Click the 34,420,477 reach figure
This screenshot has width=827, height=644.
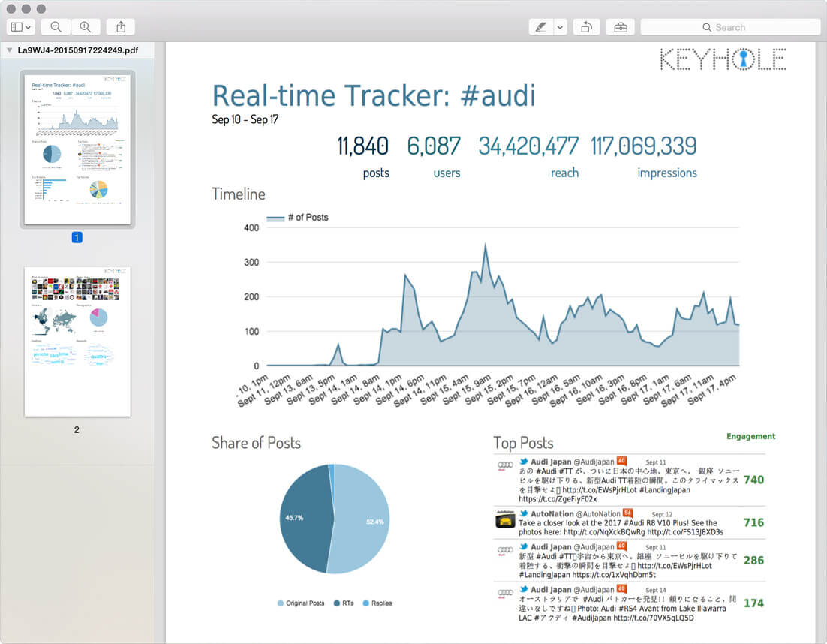[x=528, y=146]
